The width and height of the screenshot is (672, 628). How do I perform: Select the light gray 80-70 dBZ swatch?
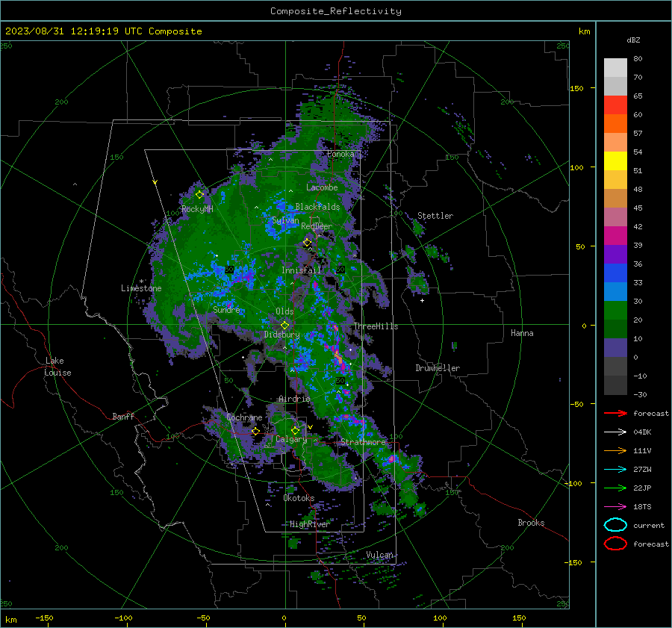tap(615, 68)
